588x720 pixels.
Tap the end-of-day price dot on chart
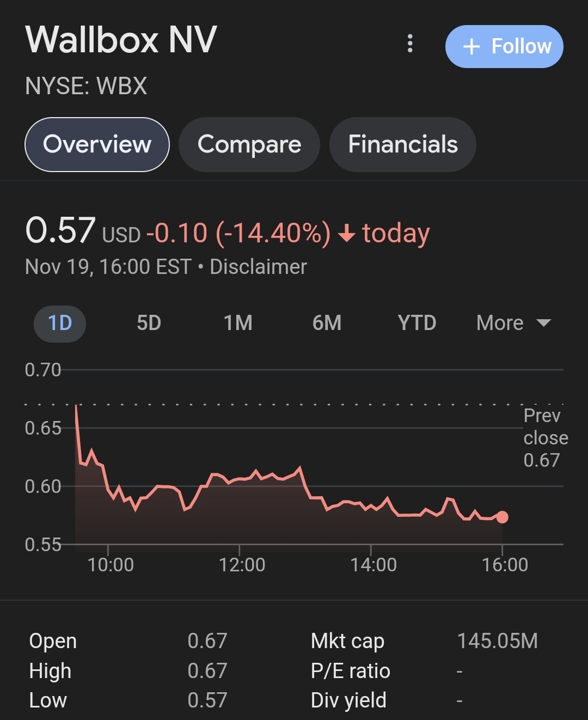(502, 517)
